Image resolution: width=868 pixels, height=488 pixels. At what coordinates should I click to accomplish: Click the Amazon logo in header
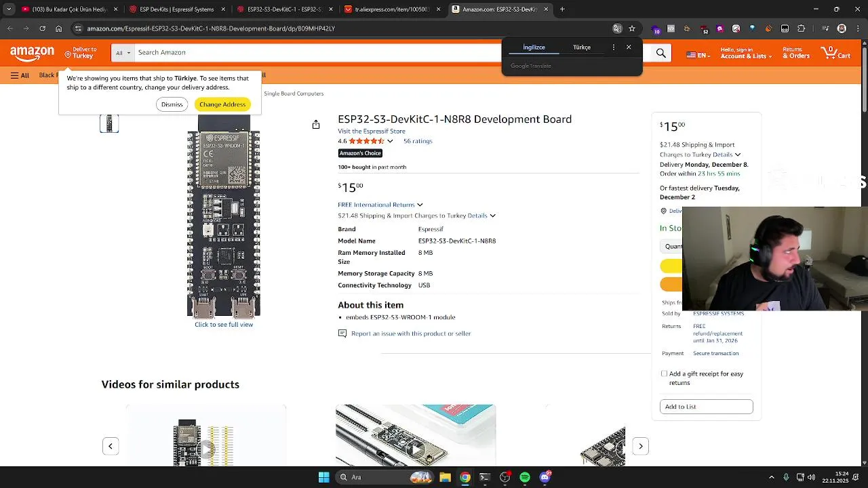[32, 54]
